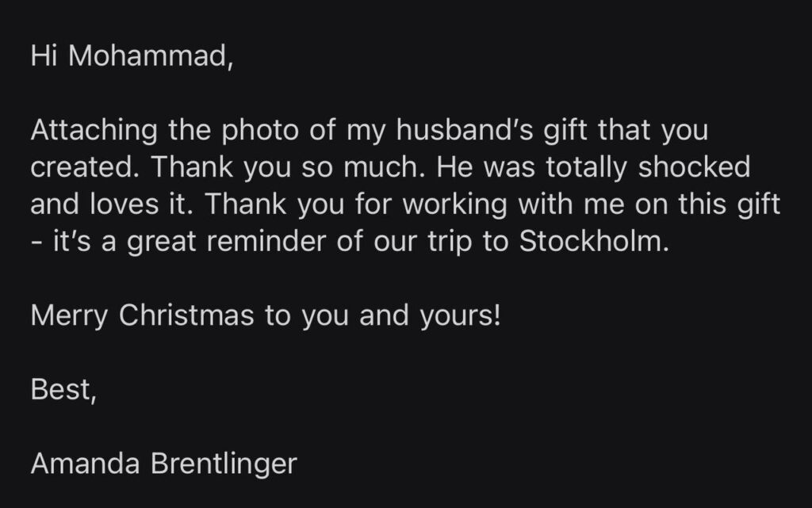Click the word "working"
This screenshot has width=812, height=508.
click(x=455, y=204)
